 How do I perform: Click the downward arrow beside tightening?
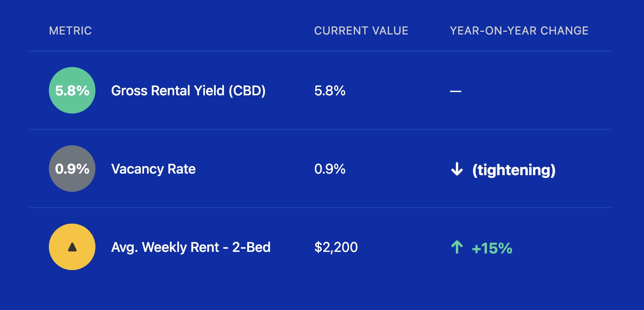457,169
